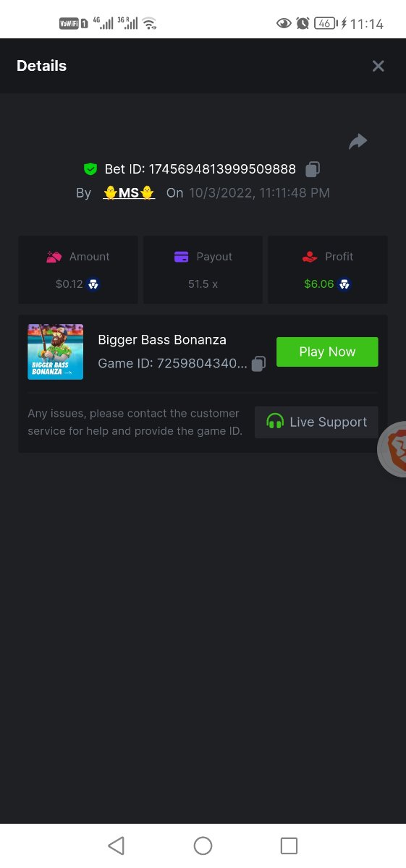This screenshot has height=868, width=406.
Task: Tap the Amount card icon
Action: [54, 257]
